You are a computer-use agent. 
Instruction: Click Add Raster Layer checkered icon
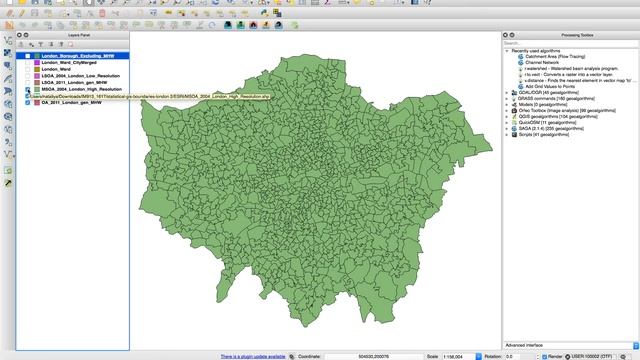pyautogui.click(x=8, y=53)
